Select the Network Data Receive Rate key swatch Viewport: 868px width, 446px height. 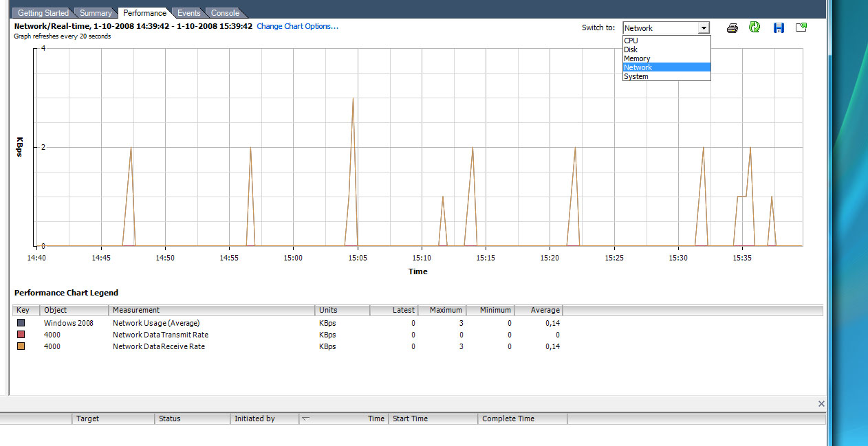click(x=21, y=346)
